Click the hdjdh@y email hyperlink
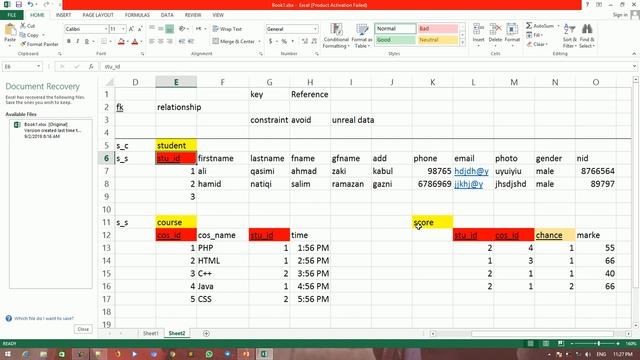The height and width of the screenshot is (360, 640). (471, 171)
